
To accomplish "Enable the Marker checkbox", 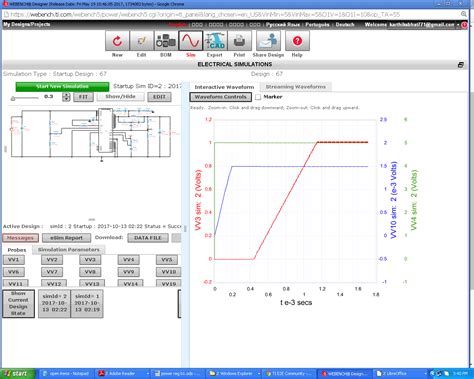I will (x=258, y=97).
